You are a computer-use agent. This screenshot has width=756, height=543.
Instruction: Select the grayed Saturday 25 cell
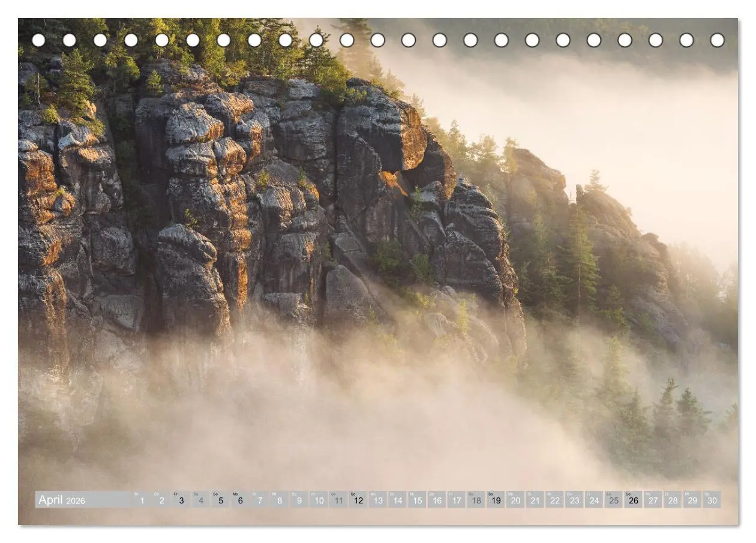point(613,500)
